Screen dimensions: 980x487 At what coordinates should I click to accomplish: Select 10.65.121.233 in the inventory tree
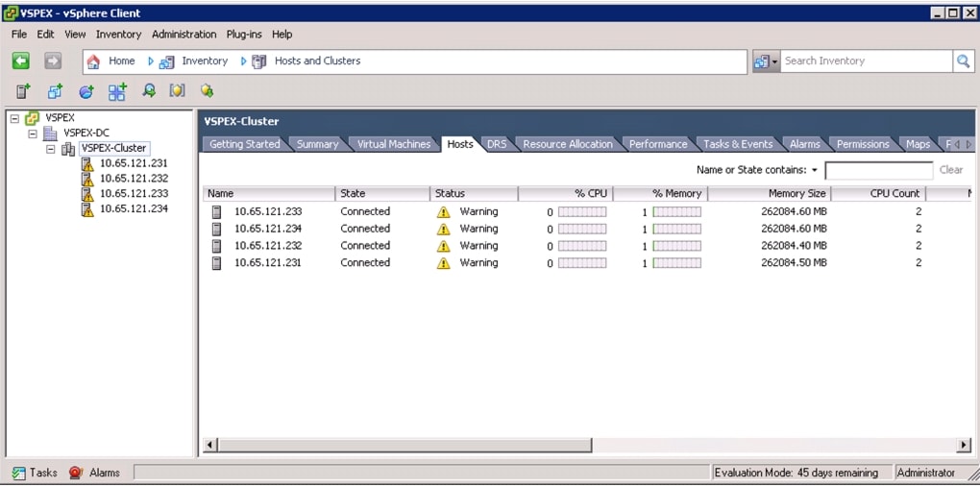pos(134,194)
